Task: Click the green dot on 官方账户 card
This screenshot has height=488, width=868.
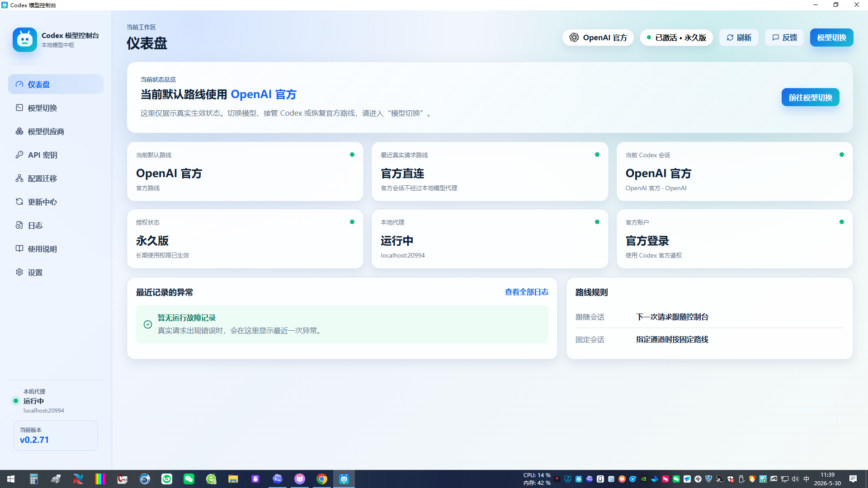Action: tap(842, 222)
